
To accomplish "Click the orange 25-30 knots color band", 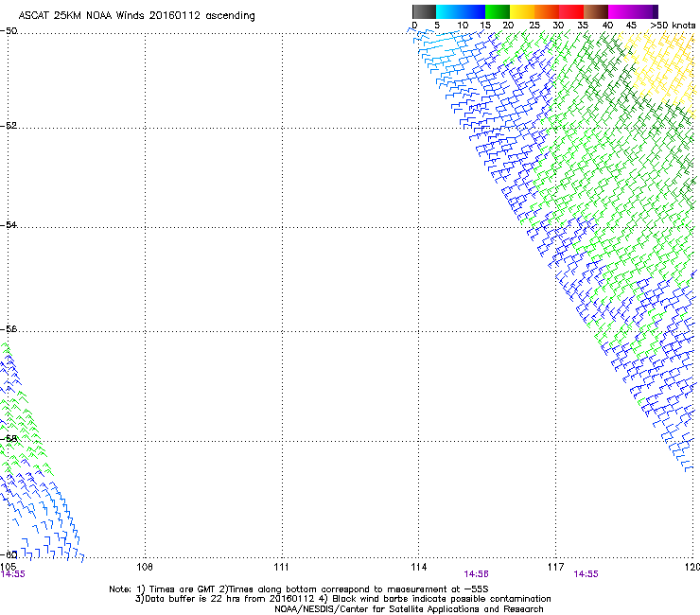I will [547, 11].
